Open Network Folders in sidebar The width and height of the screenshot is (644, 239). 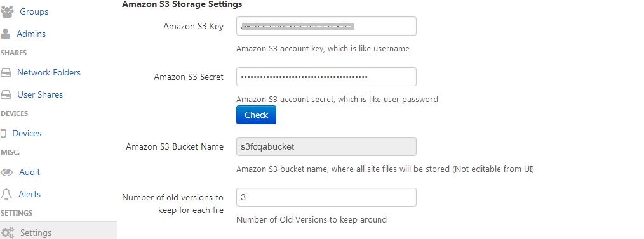(x=49, y=72)
